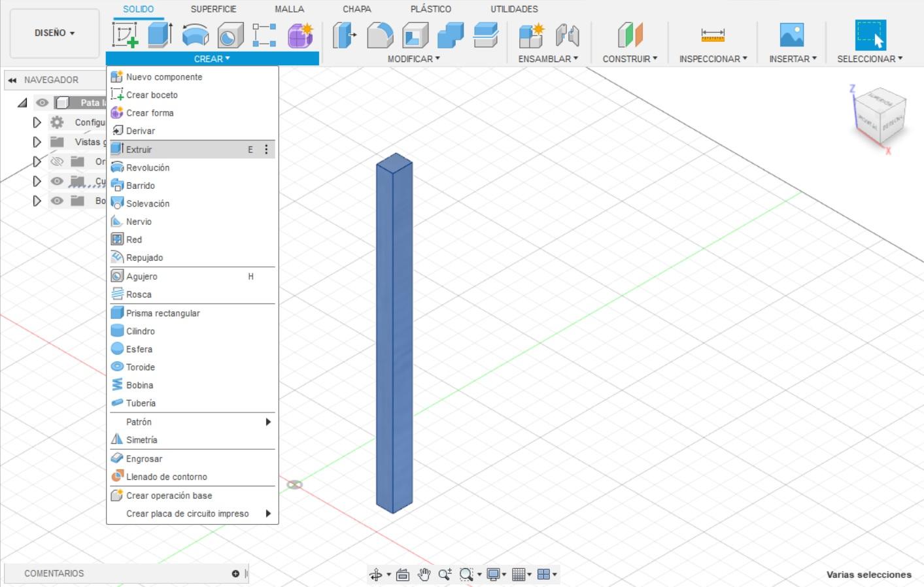Close the CREAR dropdown header

point(213,59)
